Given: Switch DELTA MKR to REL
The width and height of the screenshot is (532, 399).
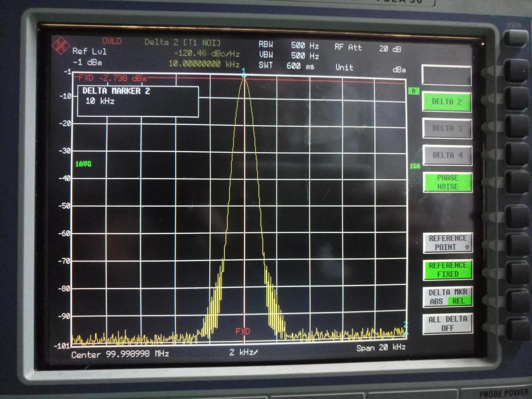Looking at the screenshot, I should pos(459,301).
